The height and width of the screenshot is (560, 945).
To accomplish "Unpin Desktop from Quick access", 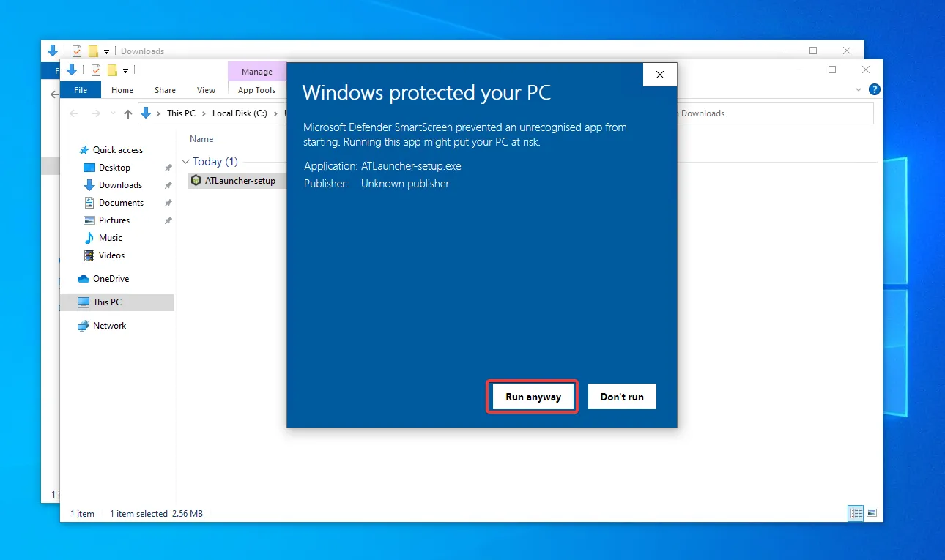I will pos(167,167).
